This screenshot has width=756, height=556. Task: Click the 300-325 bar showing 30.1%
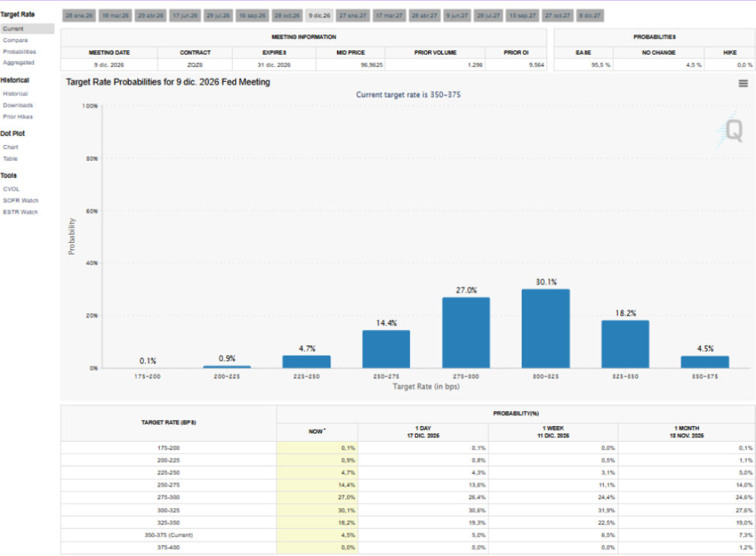[545, 328]
